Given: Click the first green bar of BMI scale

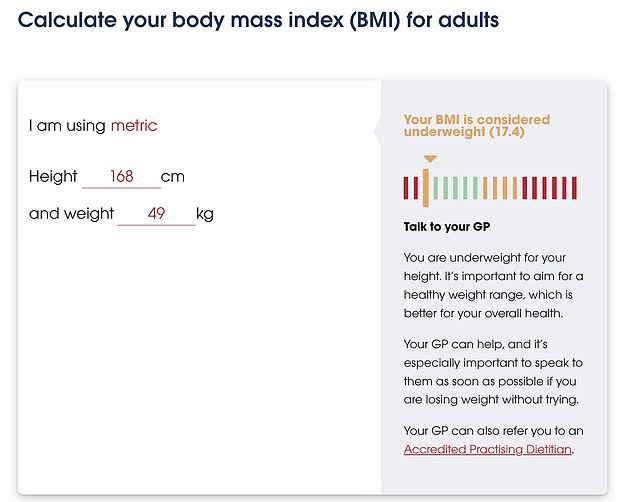Looking at the screenshot, I should tap(436, 188).
